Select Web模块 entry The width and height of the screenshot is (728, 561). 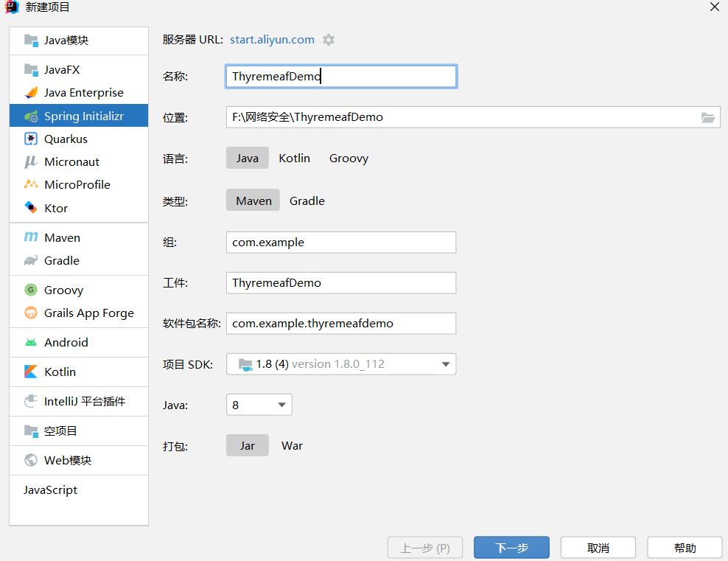tap(79, 460)
